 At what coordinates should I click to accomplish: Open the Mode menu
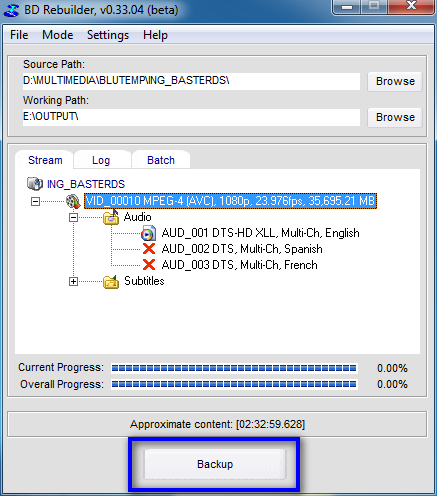pyautogui.click(x=58, y=35)
